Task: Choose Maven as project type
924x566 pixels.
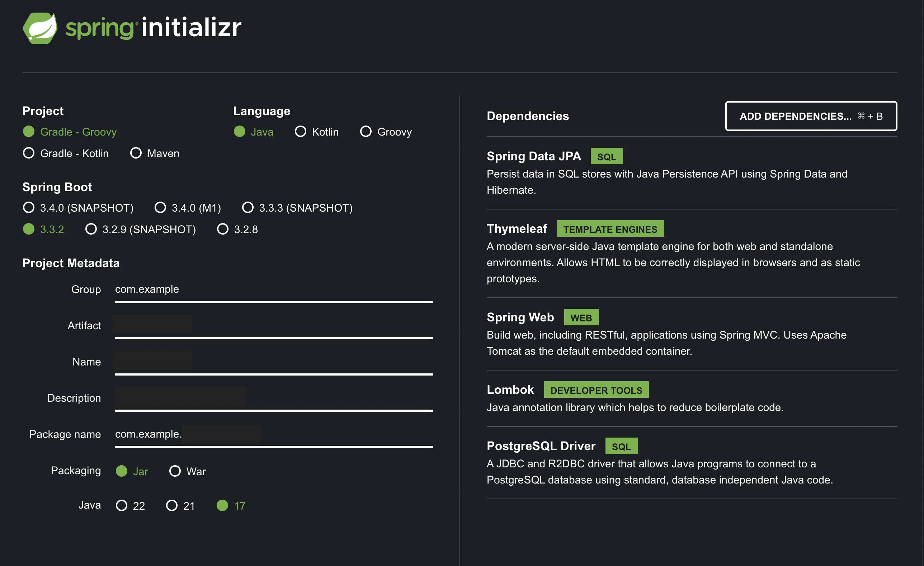Action: click(x=155, y=153)
